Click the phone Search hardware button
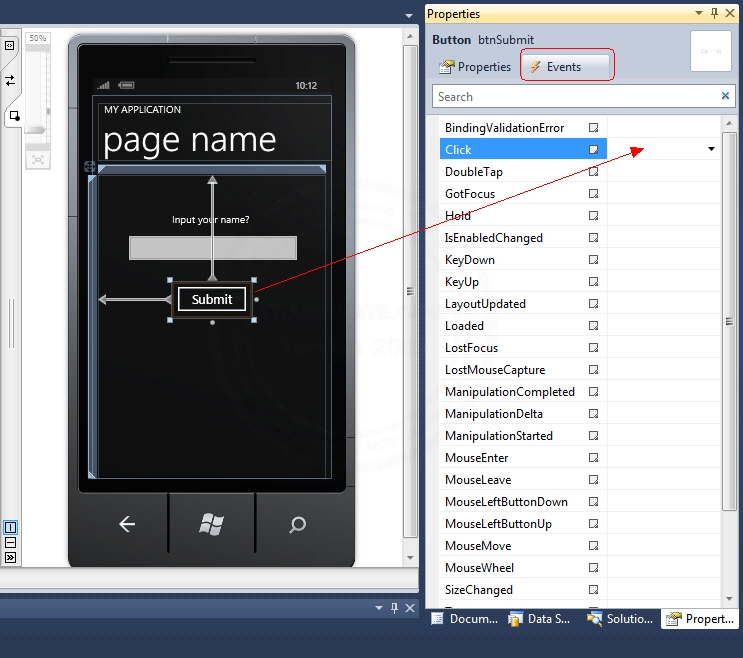This screenshot has width=743, height=658. (298, 524)
